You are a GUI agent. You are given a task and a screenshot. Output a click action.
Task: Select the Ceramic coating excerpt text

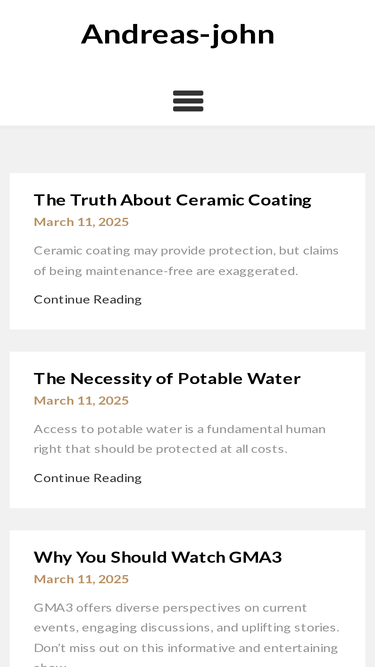[186, 260]
